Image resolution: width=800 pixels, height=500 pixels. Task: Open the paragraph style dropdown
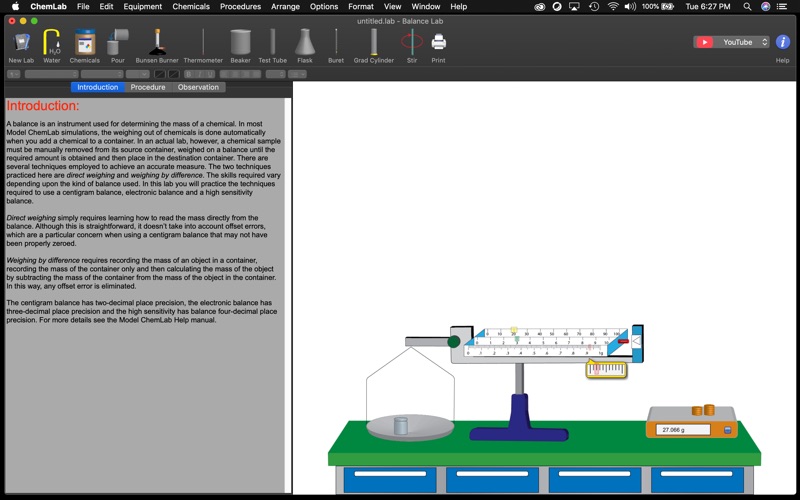(x=14, y=74)
